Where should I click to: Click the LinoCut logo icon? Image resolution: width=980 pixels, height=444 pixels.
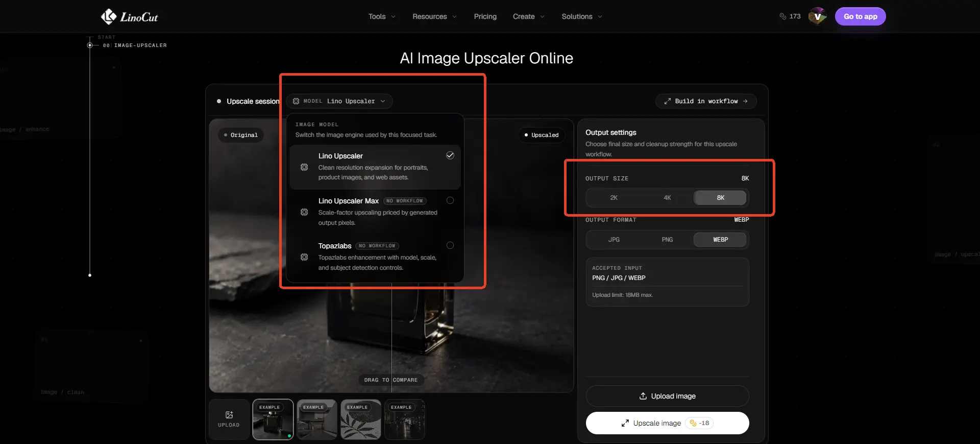[x=108, y=16]
